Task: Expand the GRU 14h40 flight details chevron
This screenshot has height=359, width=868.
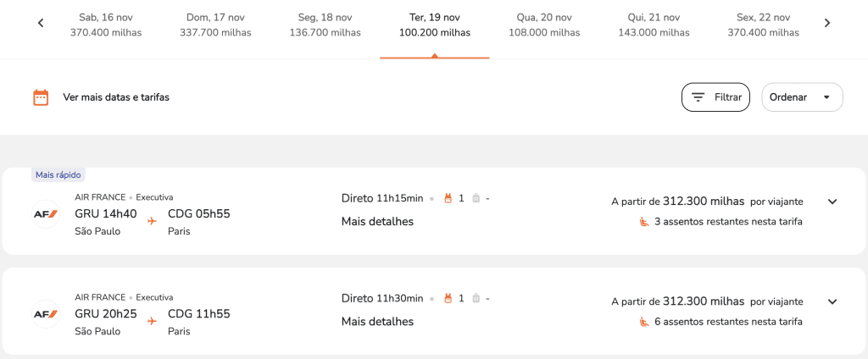Action: tap(832, 202)
